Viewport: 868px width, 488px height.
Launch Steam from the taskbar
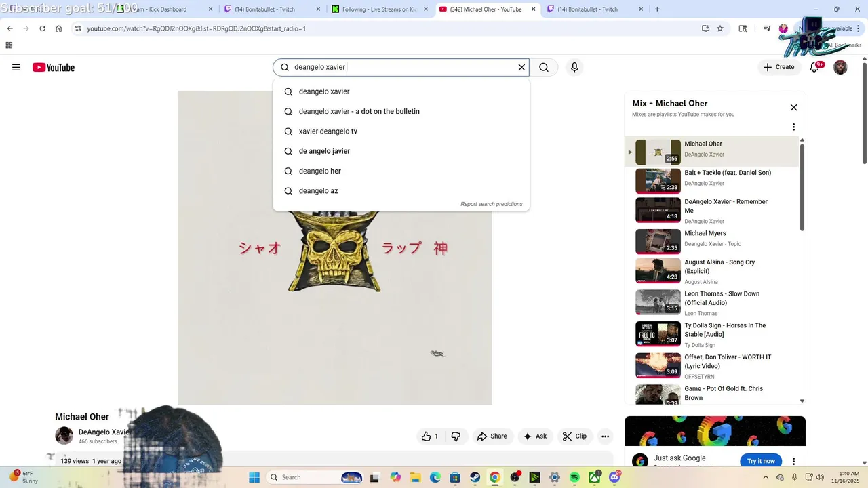(x=475, y=477)
